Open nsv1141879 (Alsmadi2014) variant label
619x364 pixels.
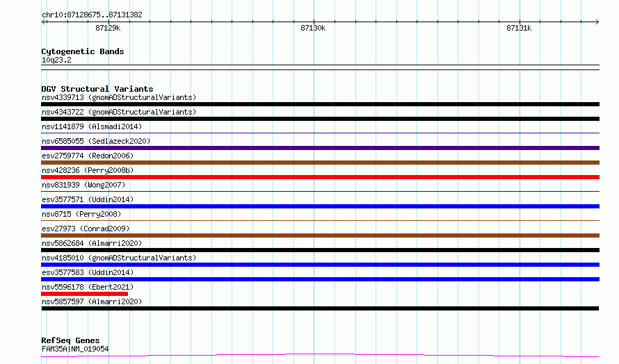click(x=92, y=126)
